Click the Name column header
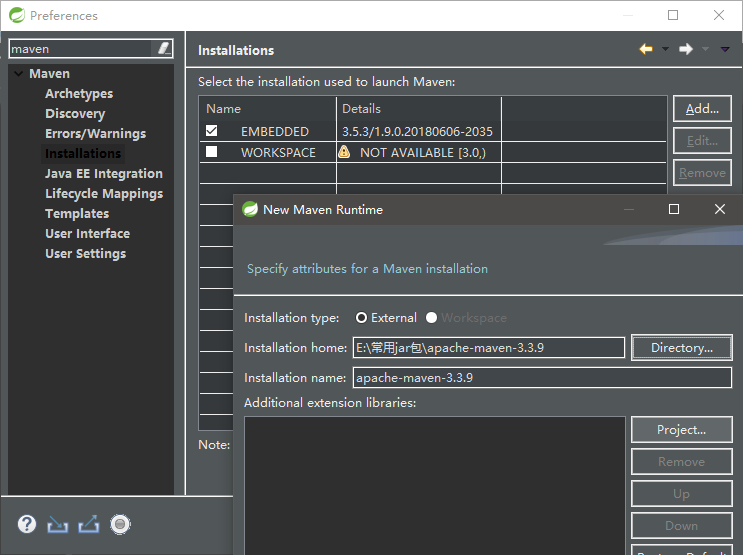 pyautogui.click(x=268, y=109)
